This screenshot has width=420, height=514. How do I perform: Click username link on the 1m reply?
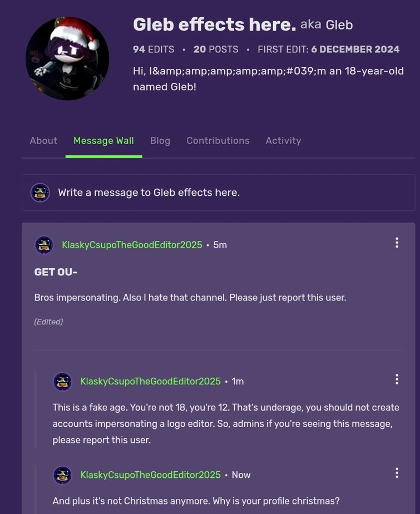click(150, 382)
